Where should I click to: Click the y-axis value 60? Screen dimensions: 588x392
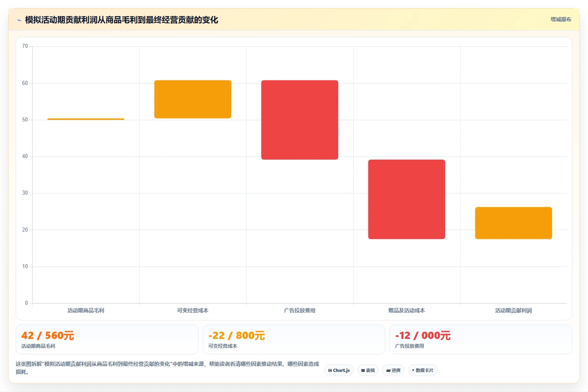(25, 83)
